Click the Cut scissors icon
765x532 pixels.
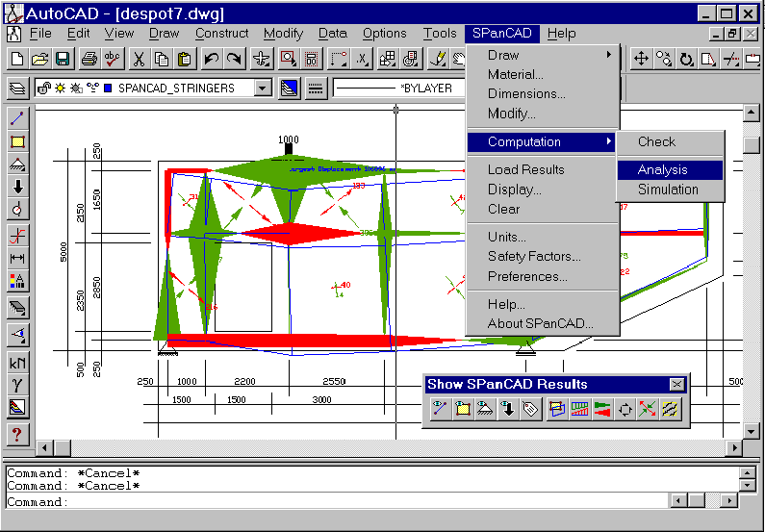point(139,60)
